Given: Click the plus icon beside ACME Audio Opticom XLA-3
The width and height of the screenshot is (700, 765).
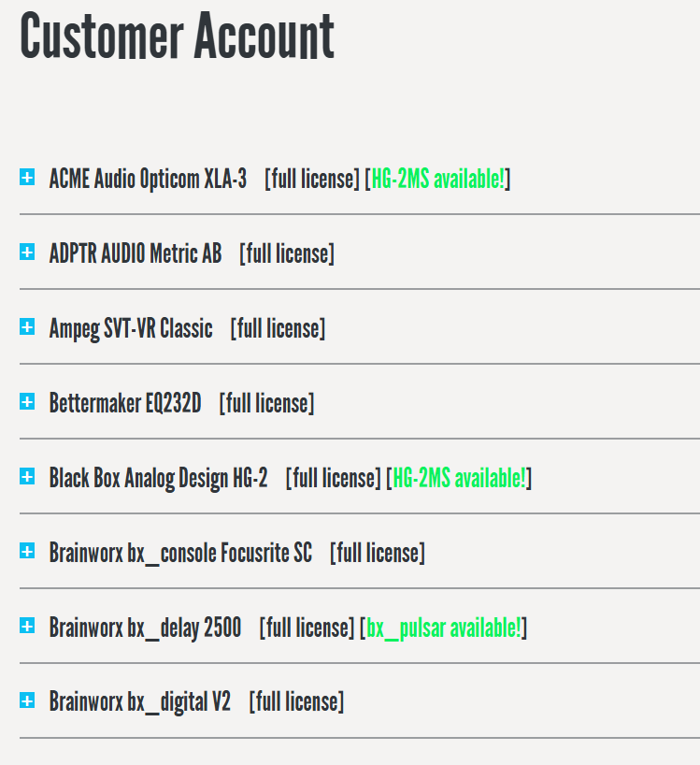Looking at the screenshot, I should [26, 178].
